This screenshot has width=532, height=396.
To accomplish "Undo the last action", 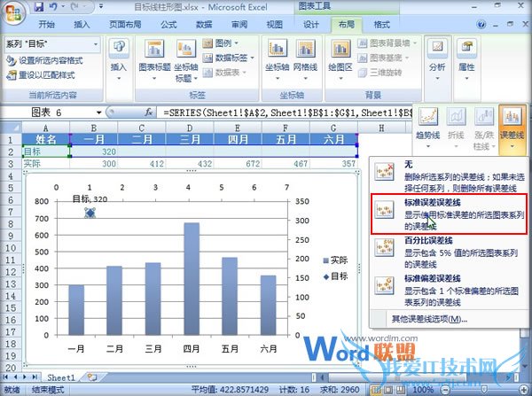I will (53, 6).
